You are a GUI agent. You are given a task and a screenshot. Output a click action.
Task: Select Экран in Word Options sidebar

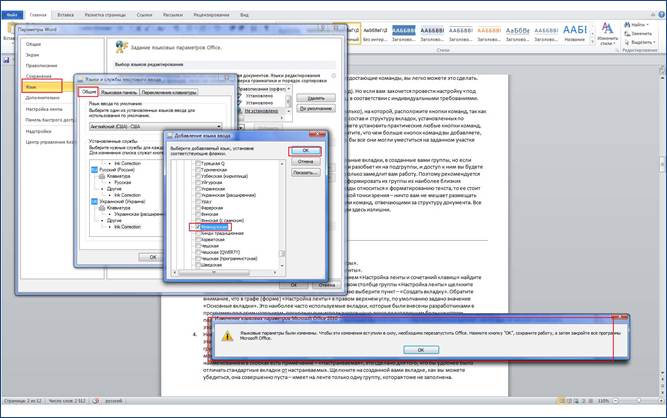click(32, 55)
